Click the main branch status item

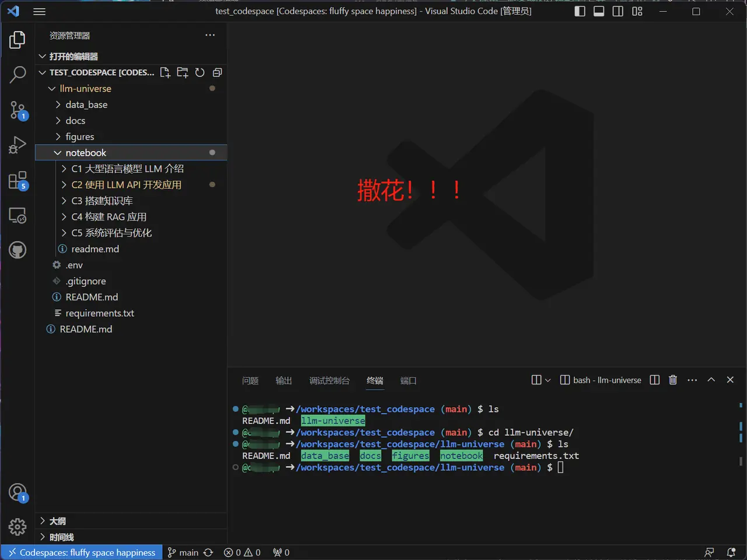[x=183, y=552]
